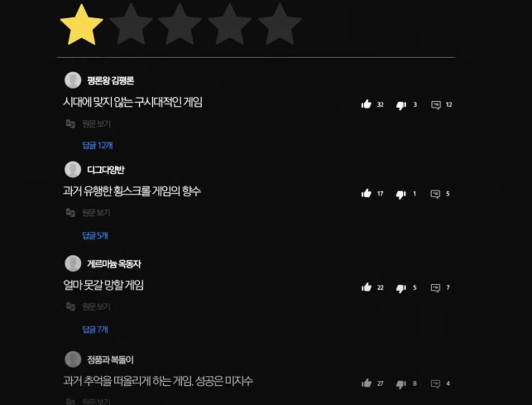Image resolution: width=532 pixels, height=405 pixels.
Task: Like the 정품과 복돌이 review with 27 likes
Action: (x=366, y=383)
